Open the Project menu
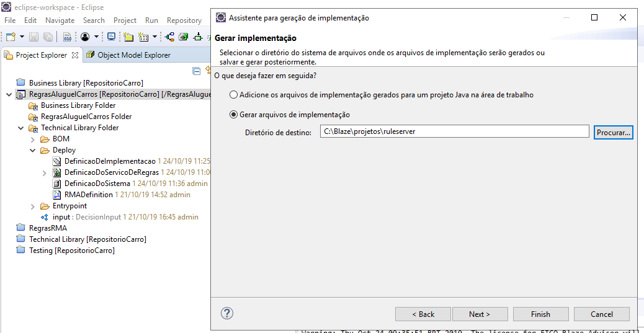 coord(125,20)
